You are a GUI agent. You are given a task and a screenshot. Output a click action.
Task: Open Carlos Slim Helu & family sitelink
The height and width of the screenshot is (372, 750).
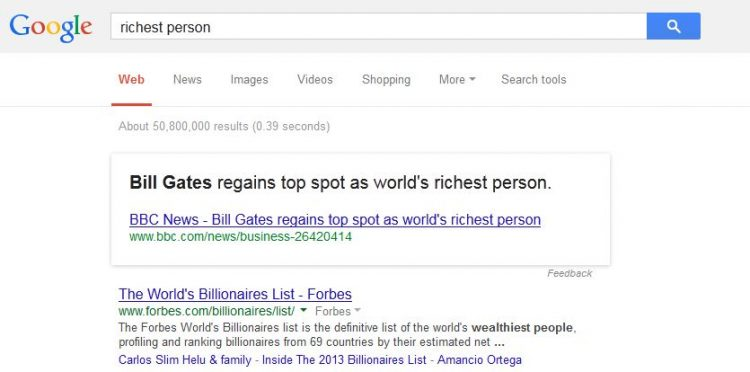(x=185, y=360)
